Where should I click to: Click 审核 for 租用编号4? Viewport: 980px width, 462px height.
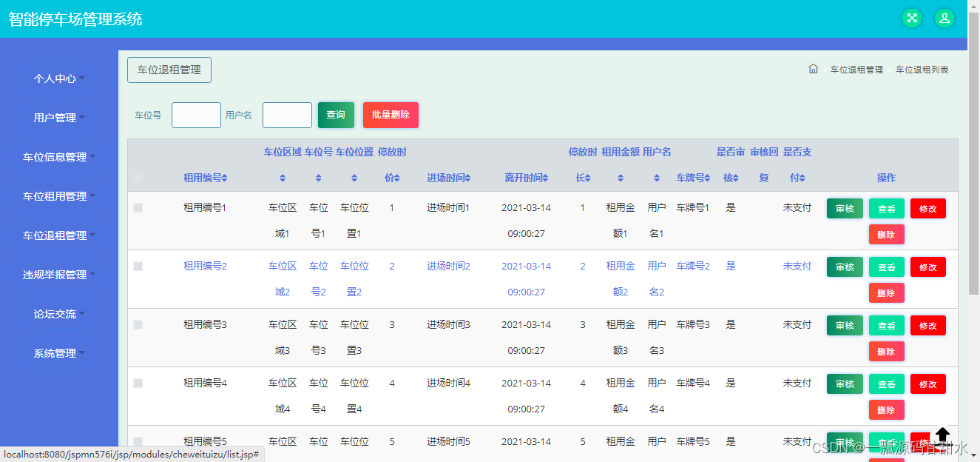coord(845,384)
